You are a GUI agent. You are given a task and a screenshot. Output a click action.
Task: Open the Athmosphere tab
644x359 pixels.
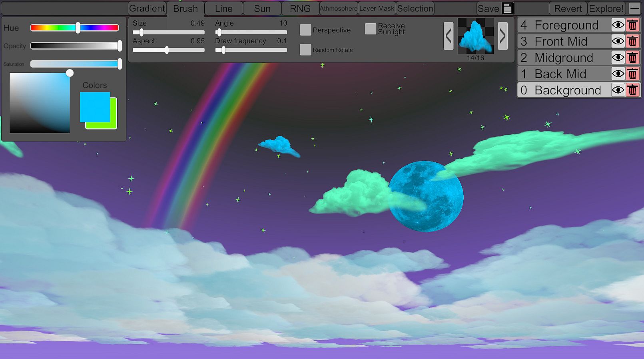339,8
